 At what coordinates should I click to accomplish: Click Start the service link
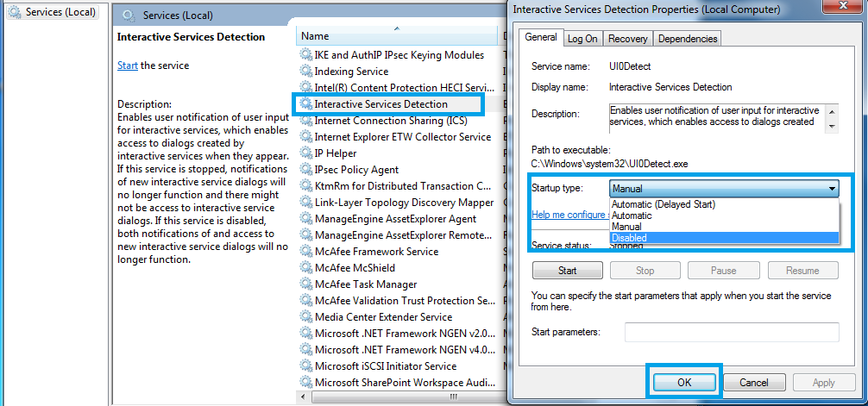coord(128,66)
